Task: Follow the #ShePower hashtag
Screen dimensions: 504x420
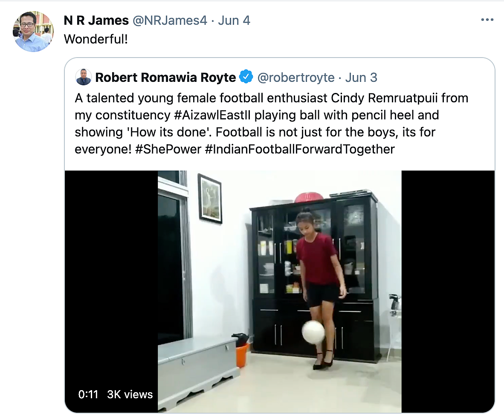Action: pos(168,149)
